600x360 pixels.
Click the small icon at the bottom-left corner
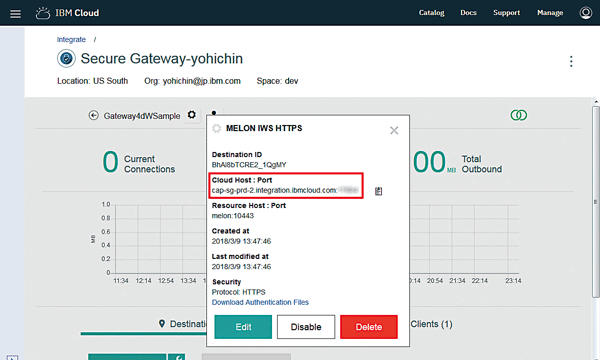coord(12,357)
